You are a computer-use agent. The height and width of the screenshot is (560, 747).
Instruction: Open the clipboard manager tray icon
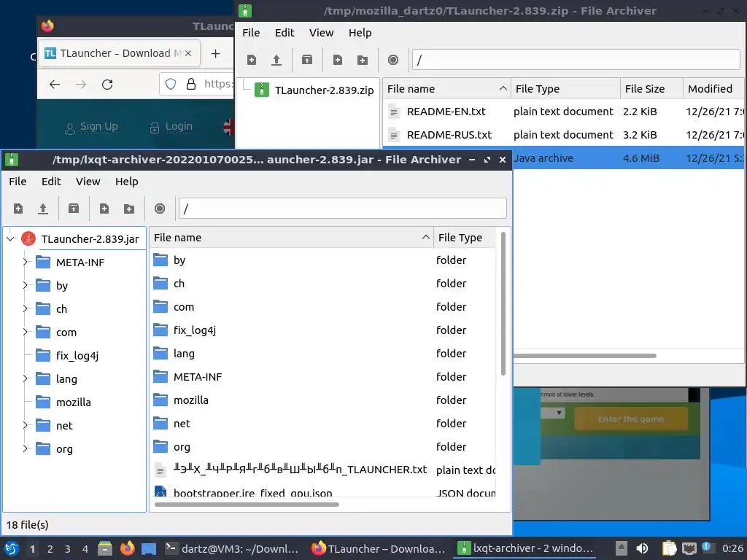click(x=669, y=548)
